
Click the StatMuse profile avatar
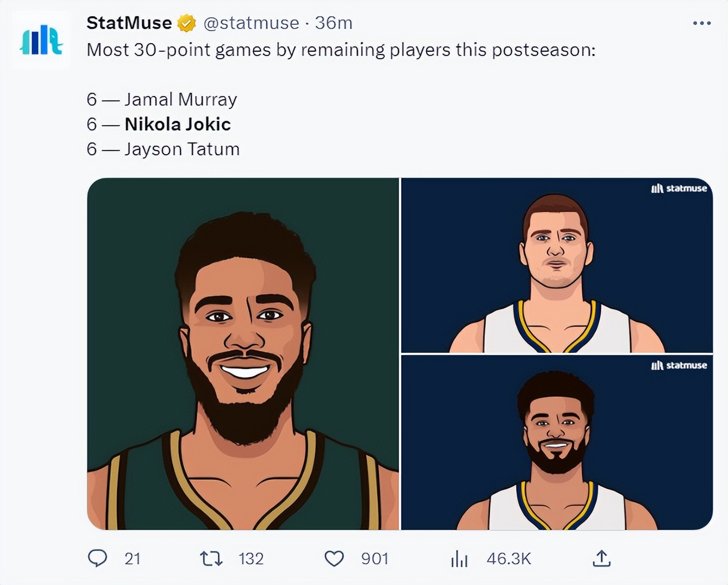click(x=41, y=40)
